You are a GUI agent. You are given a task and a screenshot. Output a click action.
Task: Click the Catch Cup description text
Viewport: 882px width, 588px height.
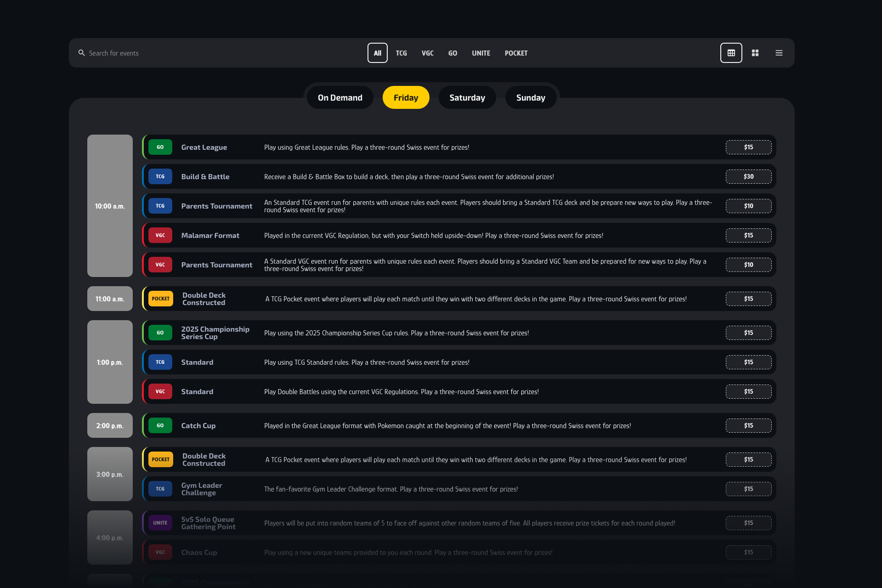point(447,425)
